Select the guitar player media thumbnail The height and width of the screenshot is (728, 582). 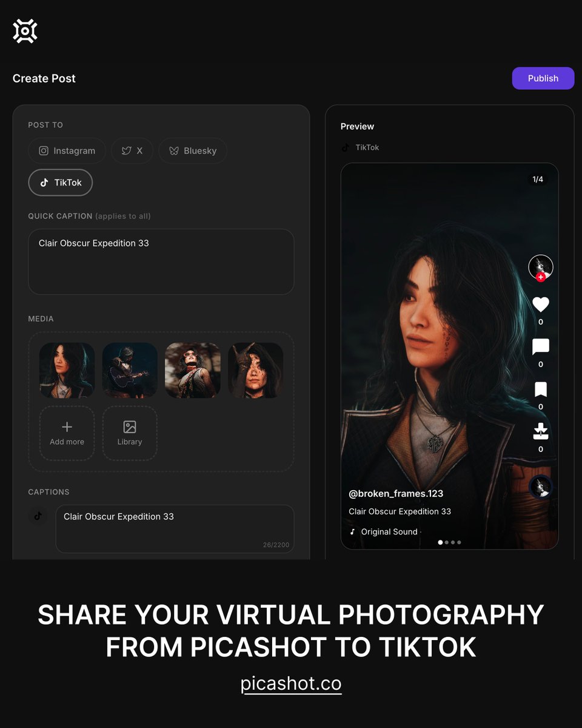(x=130, y=370)
